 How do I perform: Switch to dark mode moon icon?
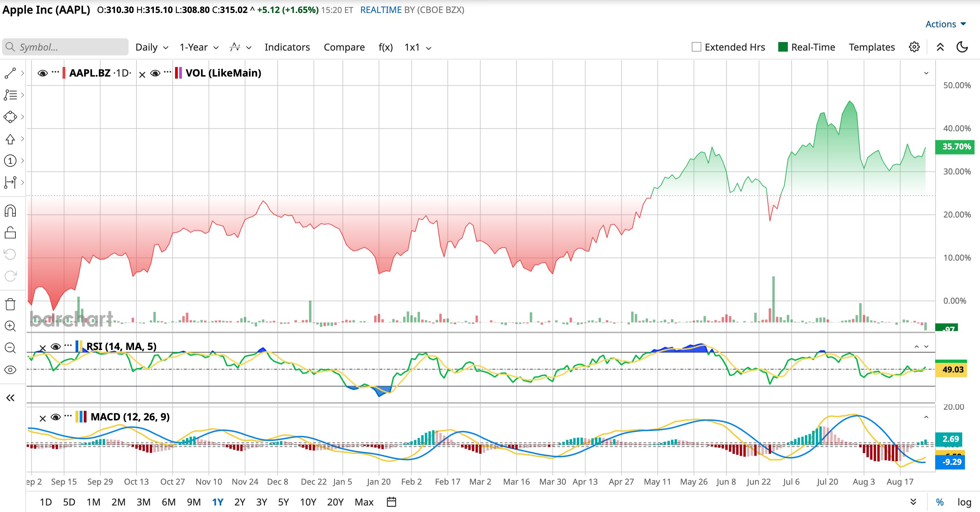[962, 47]
